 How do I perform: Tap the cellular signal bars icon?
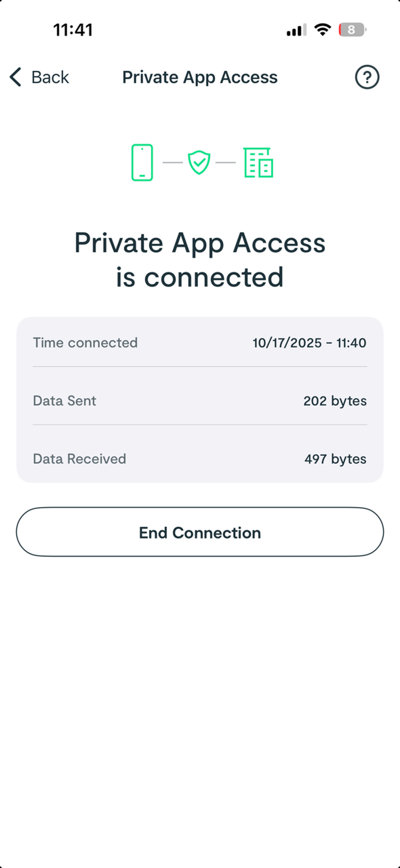[x=296, y=30]
